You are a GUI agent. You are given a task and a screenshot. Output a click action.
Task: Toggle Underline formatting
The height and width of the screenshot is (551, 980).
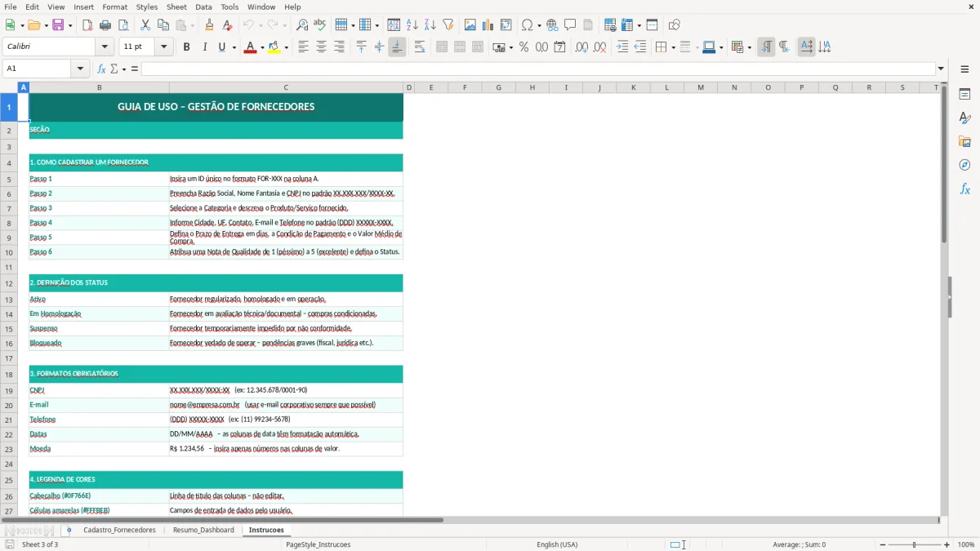click(221, 47)
